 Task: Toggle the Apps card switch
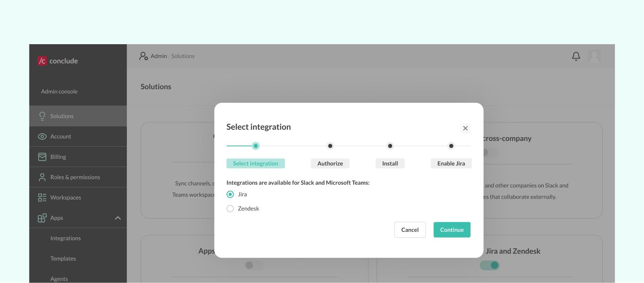255,265
